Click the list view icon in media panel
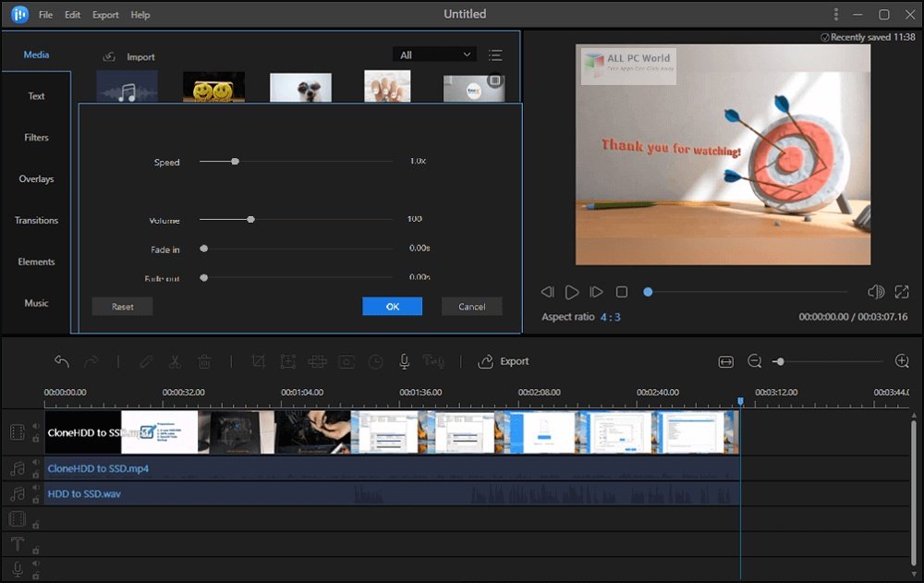Screen dimensions: 924x583 [x=495, y=55]
